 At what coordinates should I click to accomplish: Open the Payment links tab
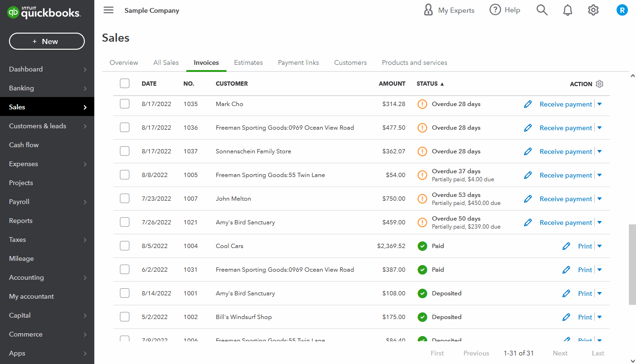(x=299, y=62)
